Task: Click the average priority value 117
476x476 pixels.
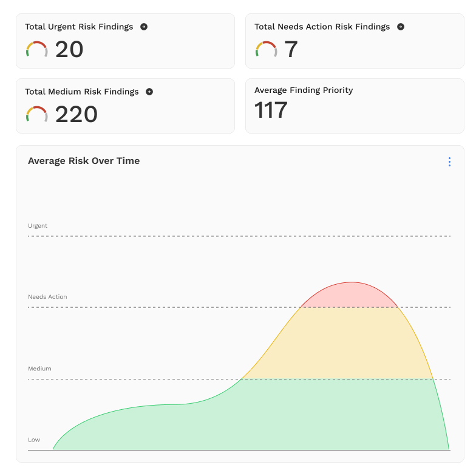Action: 271,110
